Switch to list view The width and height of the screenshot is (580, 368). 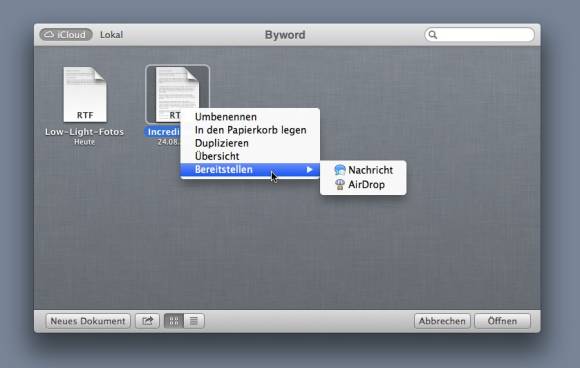[x=194, y=321]
